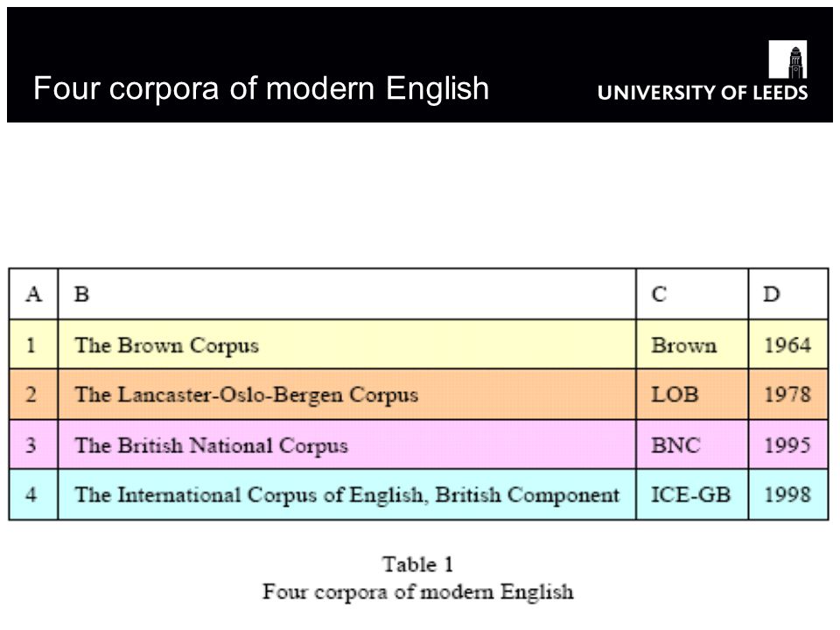The image size is (840, 630).
Task: Click the year 1995 cell
Action: coord(788,445)
